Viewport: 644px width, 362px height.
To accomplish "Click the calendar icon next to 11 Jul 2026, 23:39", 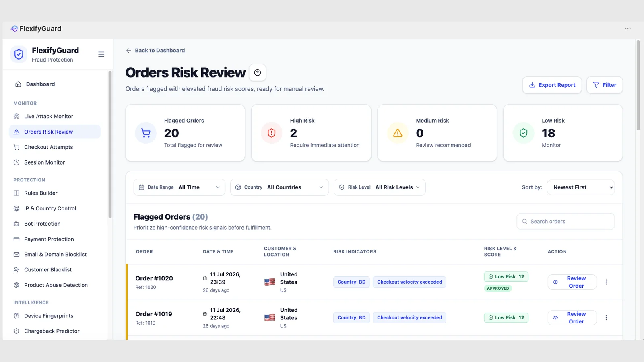I will pyautogui.click(x=205, y=278).
